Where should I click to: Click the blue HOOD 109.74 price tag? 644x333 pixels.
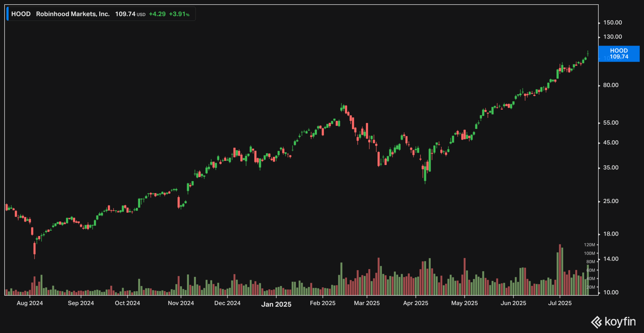[619, 54]
